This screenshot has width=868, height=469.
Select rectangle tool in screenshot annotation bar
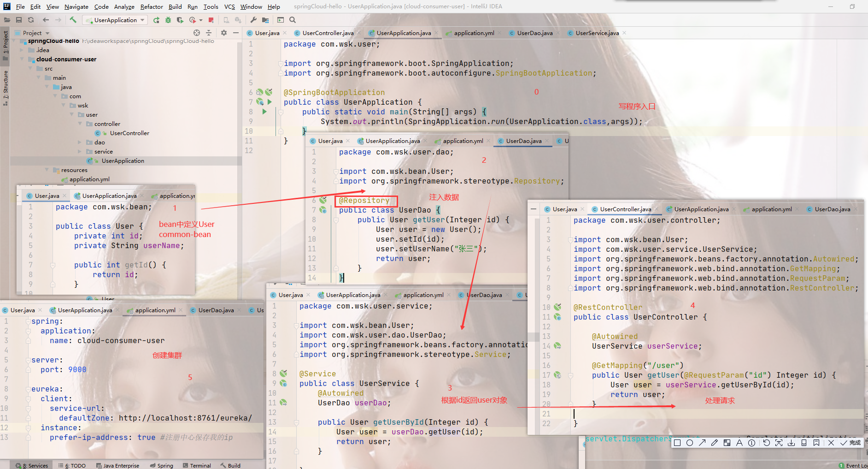pyautogui.click(x=677, y=443)
